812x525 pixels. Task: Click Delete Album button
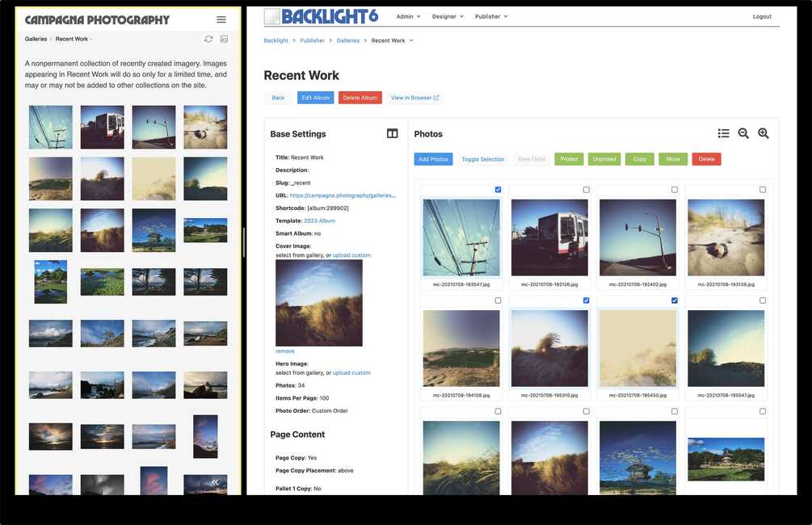coord(360,98)
